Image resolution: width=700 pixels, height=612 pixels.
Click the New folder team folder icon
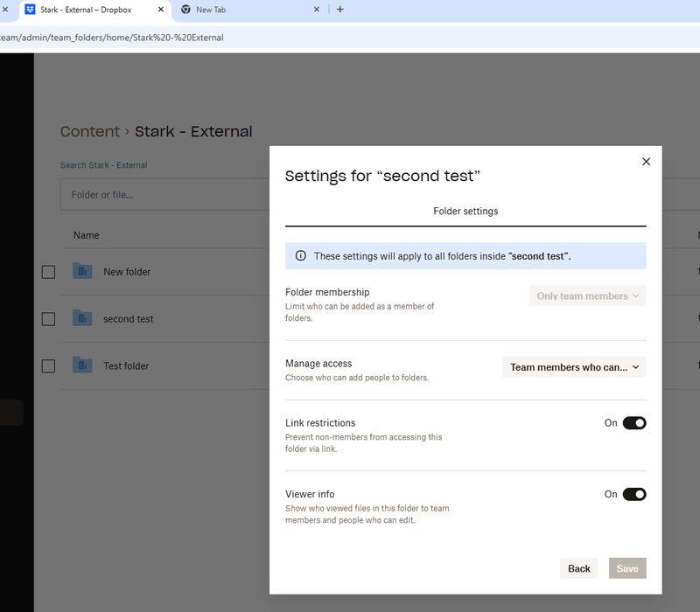point(82,271)
